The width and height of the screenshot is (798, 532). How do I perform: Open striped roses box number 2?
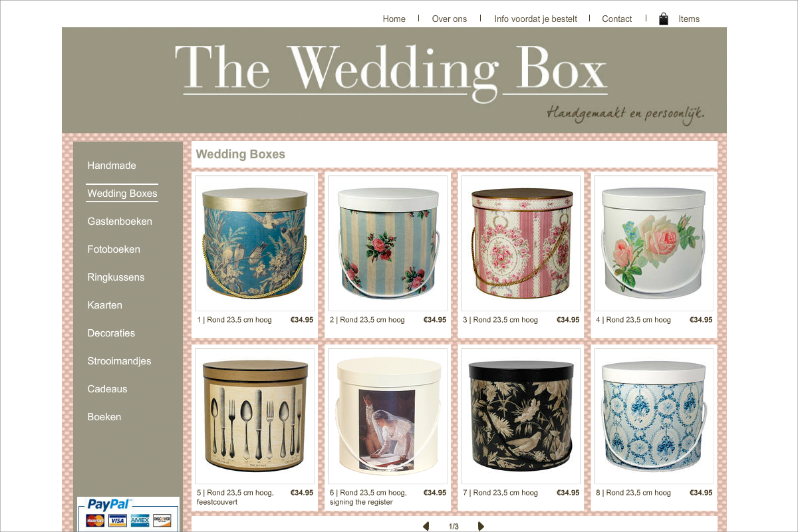pos(388,243)
